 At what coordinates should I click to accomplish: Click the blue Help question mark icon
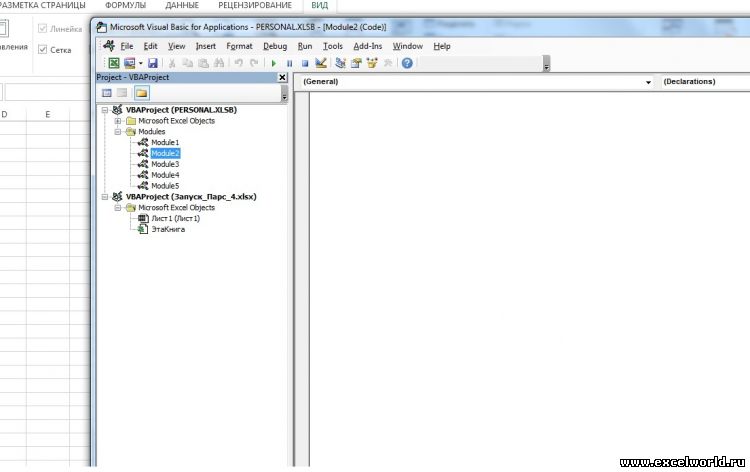(x=407, y=63)
